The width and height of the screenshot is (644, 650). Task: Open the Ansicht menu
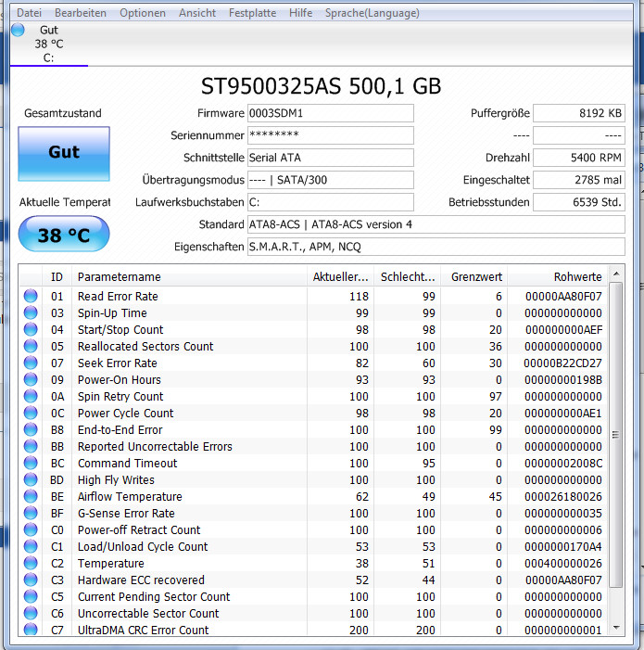pos(197,13)
